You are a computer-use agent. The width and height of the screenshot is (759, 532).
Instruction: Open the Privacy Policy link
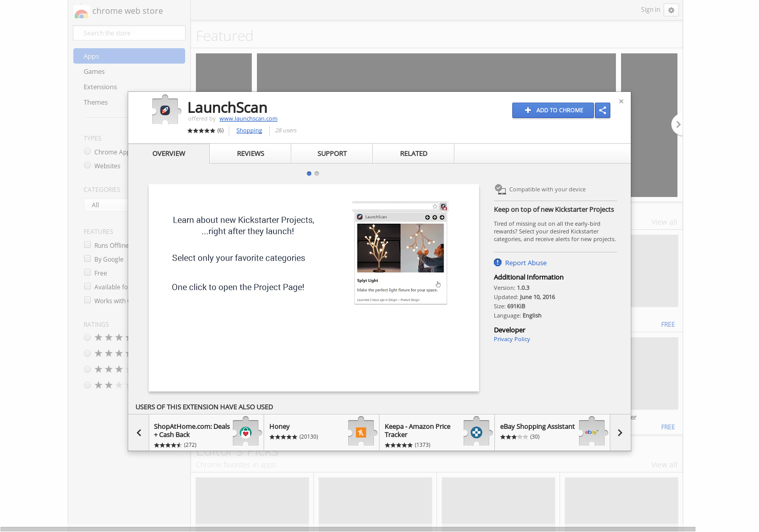coord(511,339)
